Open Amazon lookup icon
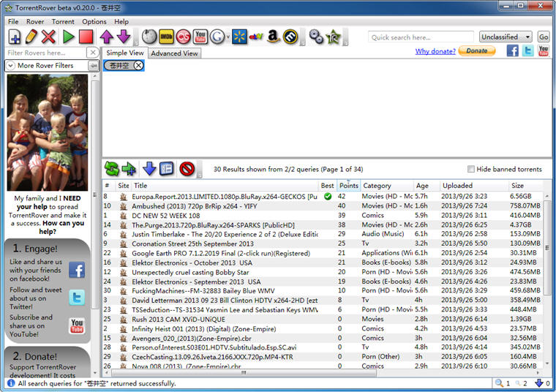The height and width of the screenshot is (392, 556). (x=274, y=36)
